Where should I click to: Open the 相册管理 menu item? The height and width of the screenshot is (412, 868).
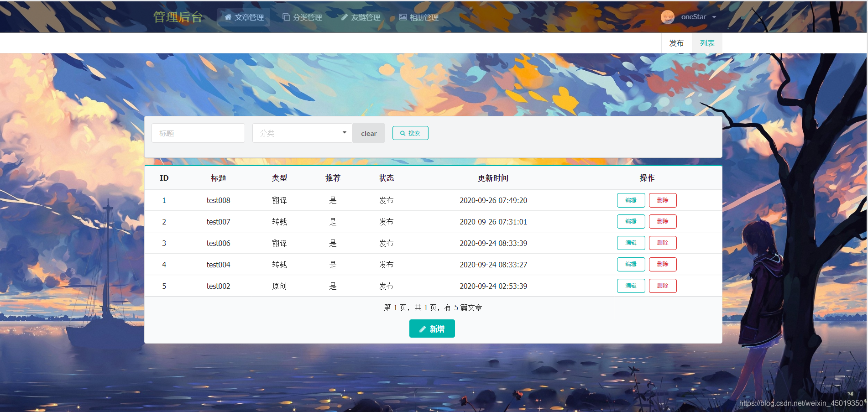tap(418, 17)
